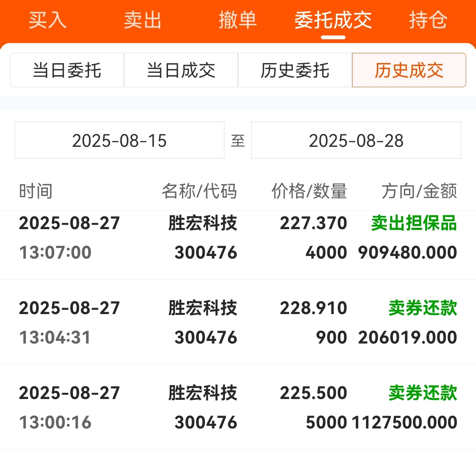Select the 历史成交 sub-tab
476x453 pixels.
pyautogui.click(x=409, y=70)
